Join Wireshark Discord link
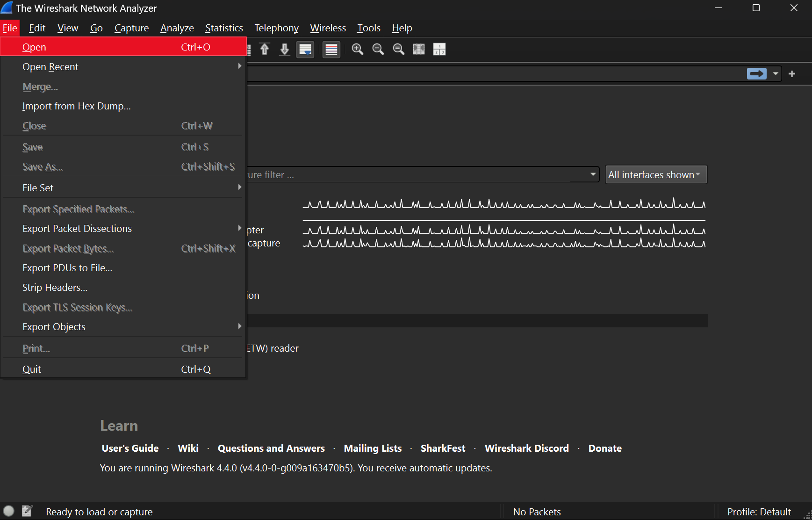Viewport: 812px width, 520px height. click(526, 448)
